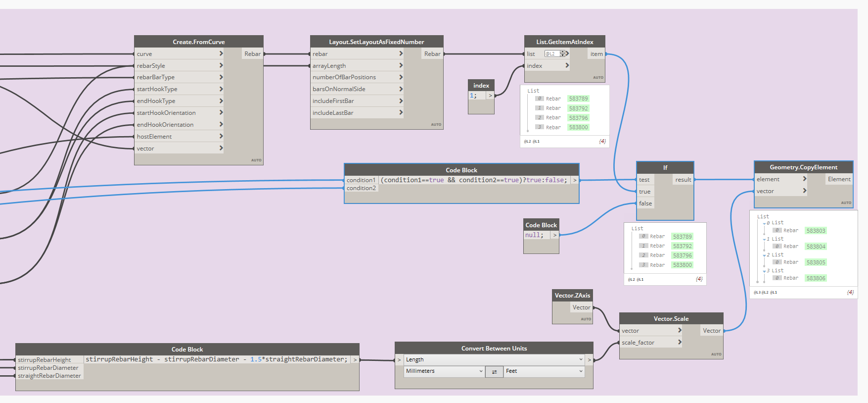Click the curve port chevron on Create.FromCurve

click(221, 53)
